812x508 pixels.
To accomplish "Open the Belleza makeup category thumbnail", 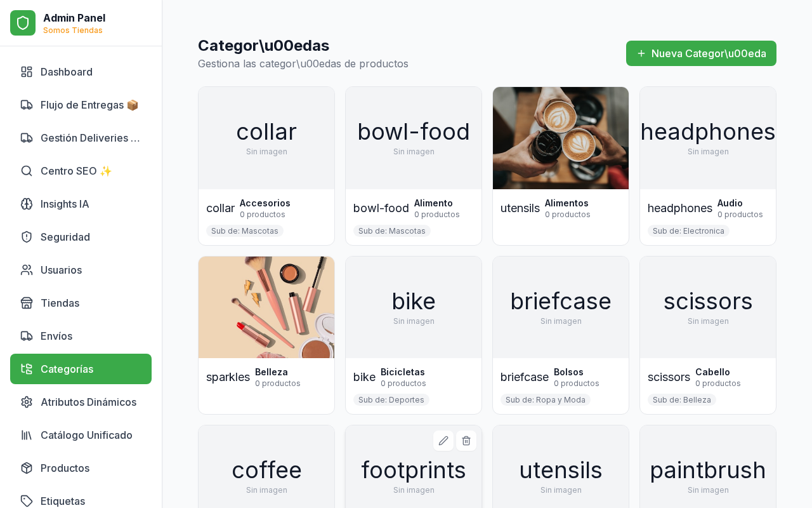I will point(266,307).
